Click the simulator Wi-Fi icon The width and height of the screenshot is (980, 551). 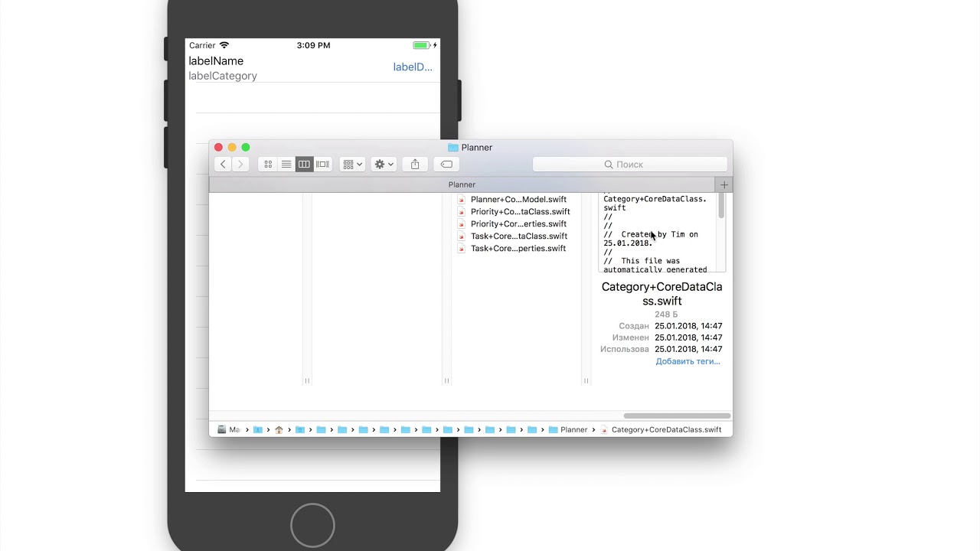click(224, 45)
